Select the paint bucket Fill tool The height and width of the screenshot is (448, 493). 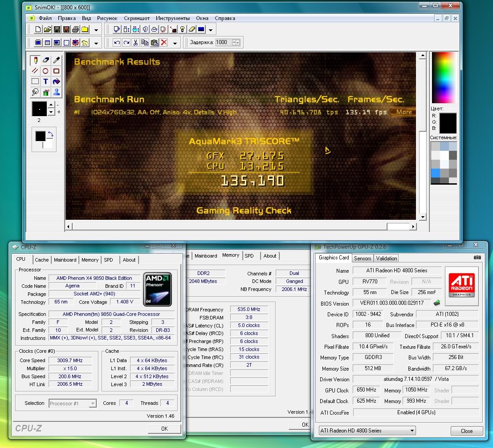[x=56, y=82]
